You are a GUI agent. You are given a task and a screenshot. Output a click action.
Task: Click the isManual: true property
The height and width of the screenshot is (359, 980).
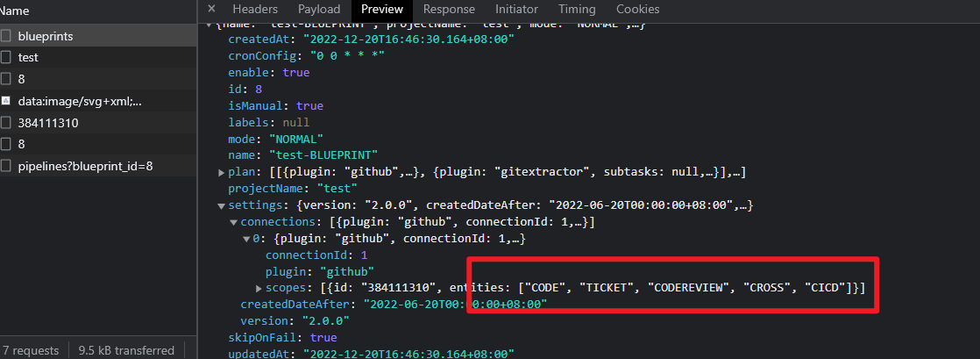coord(275,106)
